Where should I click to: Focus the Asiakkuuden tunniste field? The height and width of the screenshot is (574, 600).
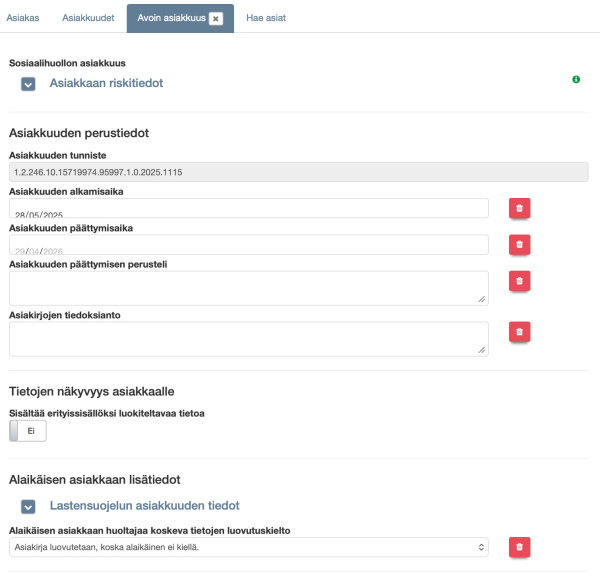298,172
